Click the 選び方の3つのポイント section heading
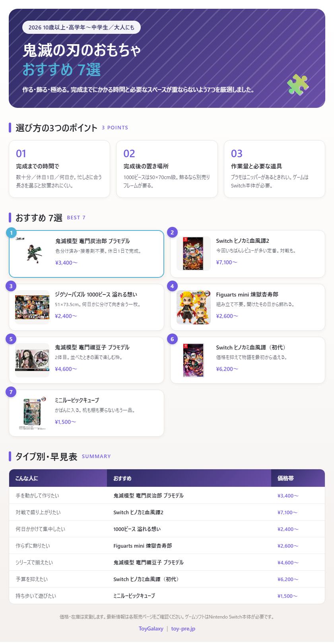The image size is (334, 644). click(56, 128)
